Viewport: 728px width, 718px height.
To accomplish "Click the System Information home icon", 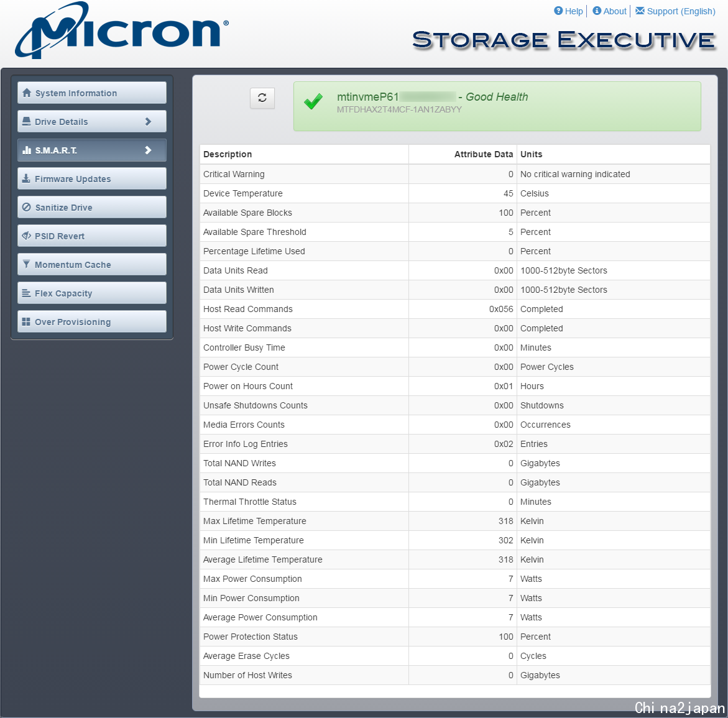I will (x=27, y=93).
